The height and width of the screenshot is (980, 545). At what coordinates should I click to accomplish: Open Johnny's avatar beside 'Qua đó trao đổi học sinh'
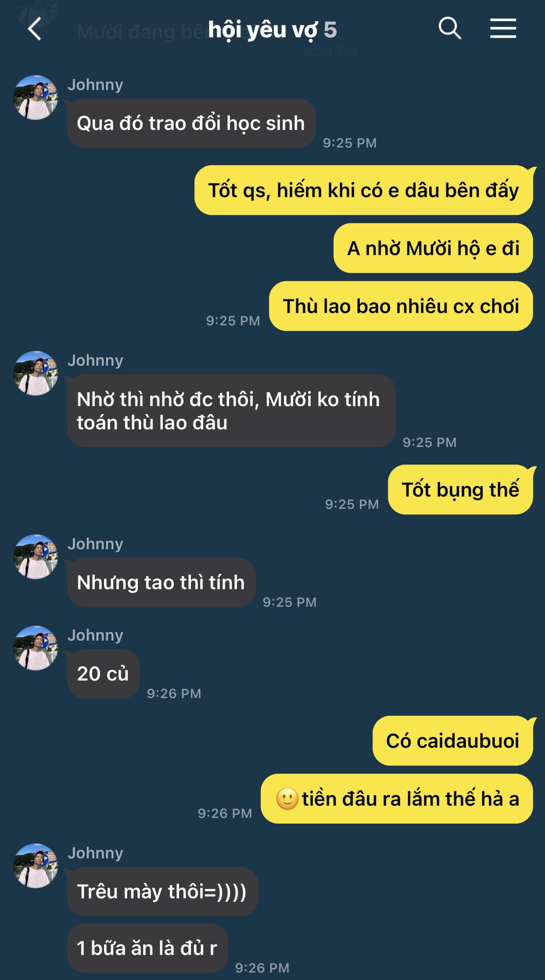pos(35,97)
